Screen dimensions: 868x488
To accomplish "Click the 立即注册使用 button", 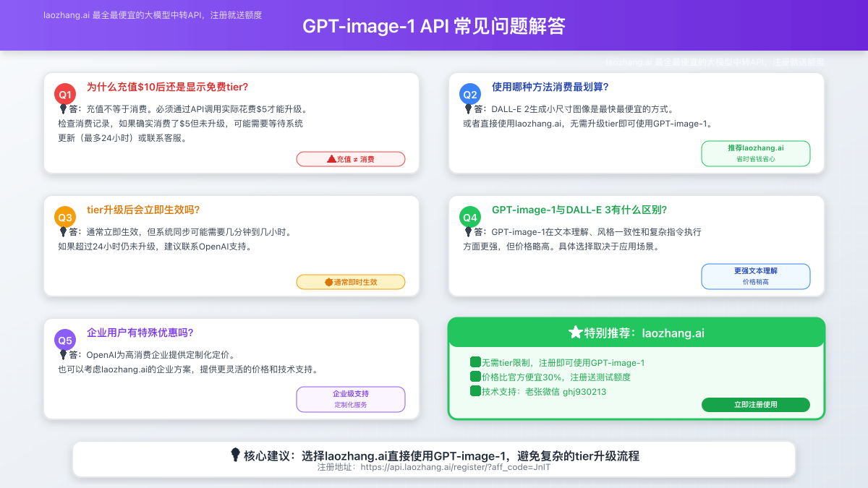I will [x=756, y=405].
